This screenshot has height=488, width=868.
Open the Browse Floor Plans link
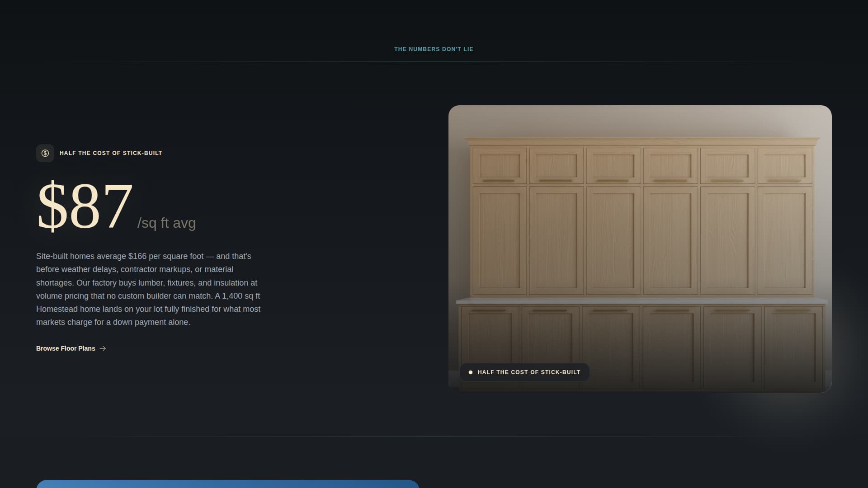tap(65, 348)
